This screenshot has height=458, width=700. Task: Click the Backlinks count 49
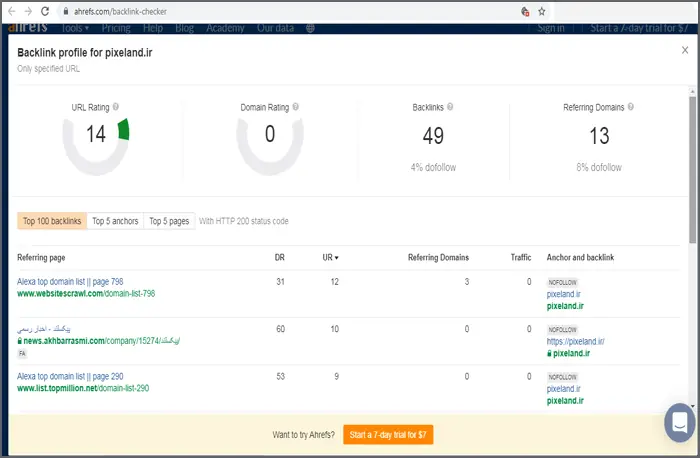tap(433, 136)
